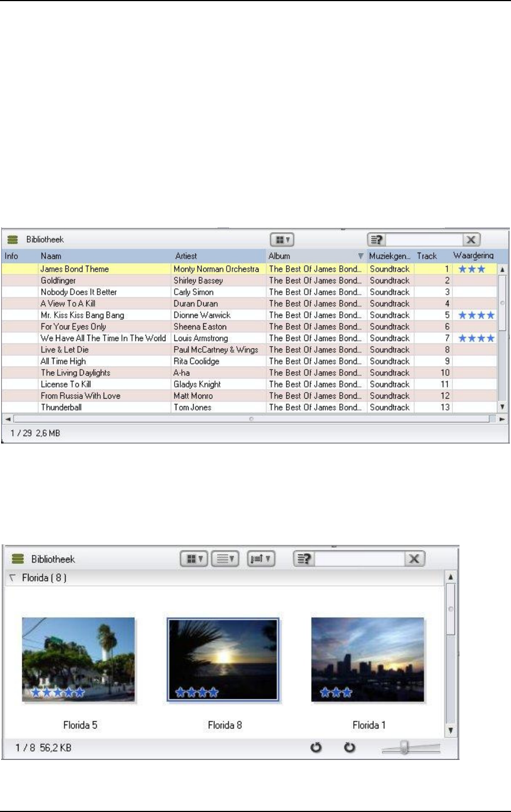
Task: Click the music list scroll-down arrow
Action: (x=502, y=407)
